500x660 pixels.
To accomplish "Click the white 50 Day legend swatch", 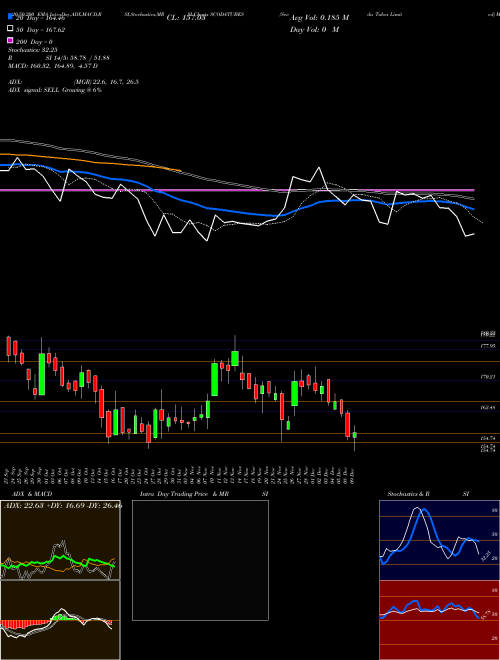I will click(11, 29).
